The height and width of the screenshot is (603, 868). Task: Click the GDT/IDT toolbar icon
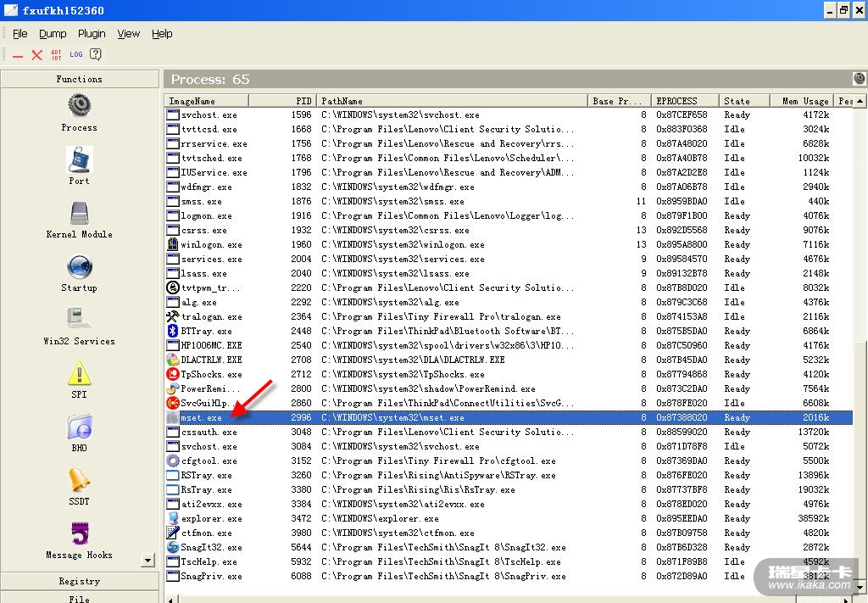coord(57,55)
